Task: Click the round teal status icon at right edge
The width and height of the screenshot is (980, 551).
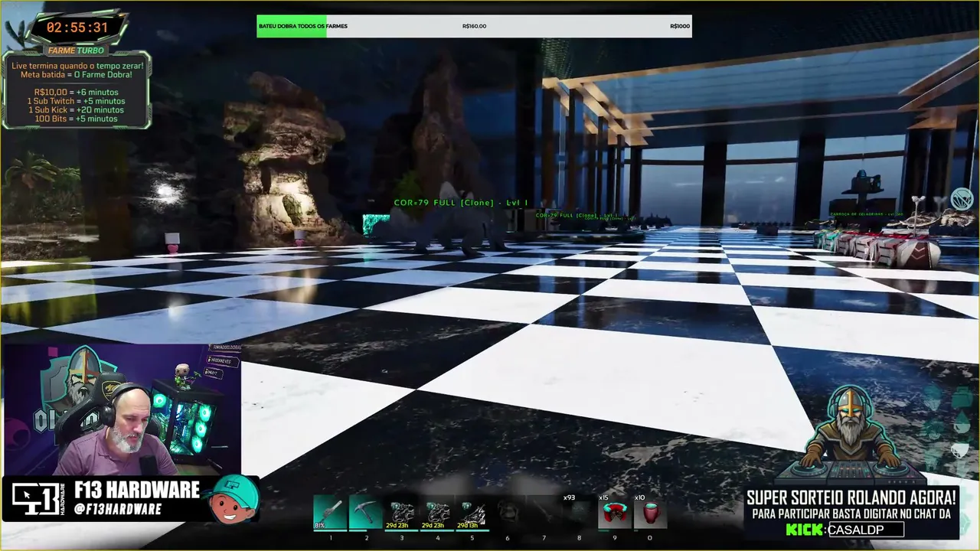Action: [x=962, y=201]
